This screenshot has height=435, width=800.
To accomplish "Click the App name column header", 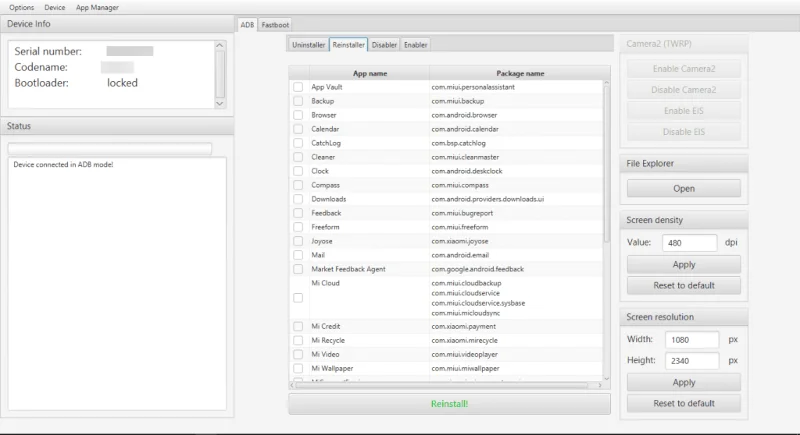I will 369,73.
